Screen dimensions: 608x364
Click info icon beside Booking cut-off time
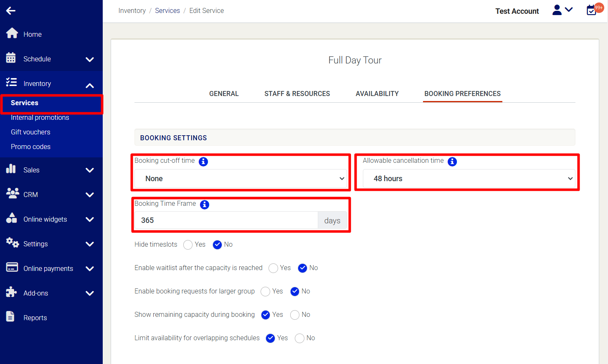point(203,162)
